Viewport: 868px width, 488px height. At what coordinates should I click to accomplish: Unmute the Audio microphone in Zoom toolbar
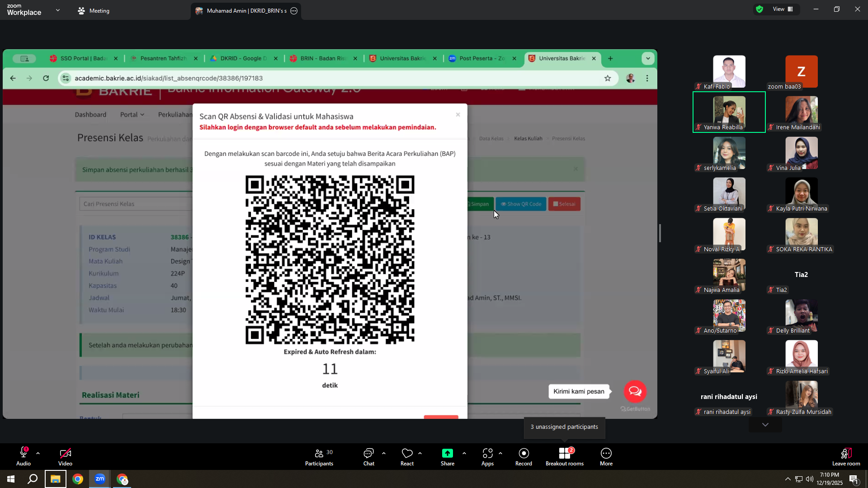pyautogui.click(x=24, y=456)
